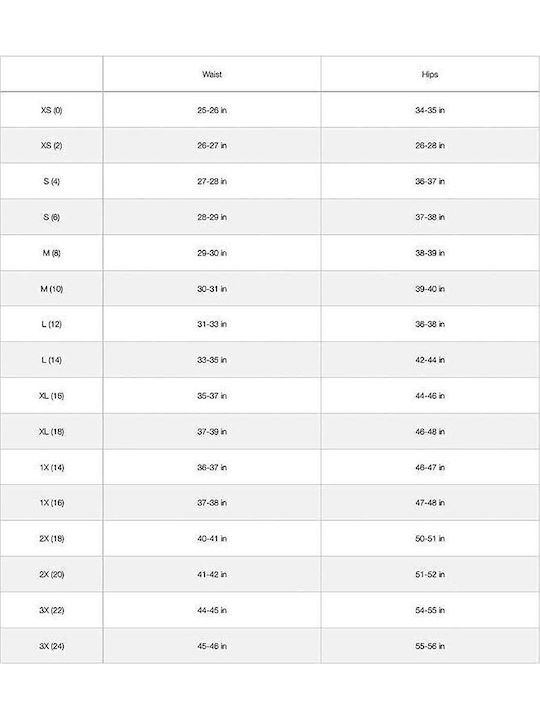Click the L (12) size label
Viewport: 540px width, 720px height.
[51, 324]
